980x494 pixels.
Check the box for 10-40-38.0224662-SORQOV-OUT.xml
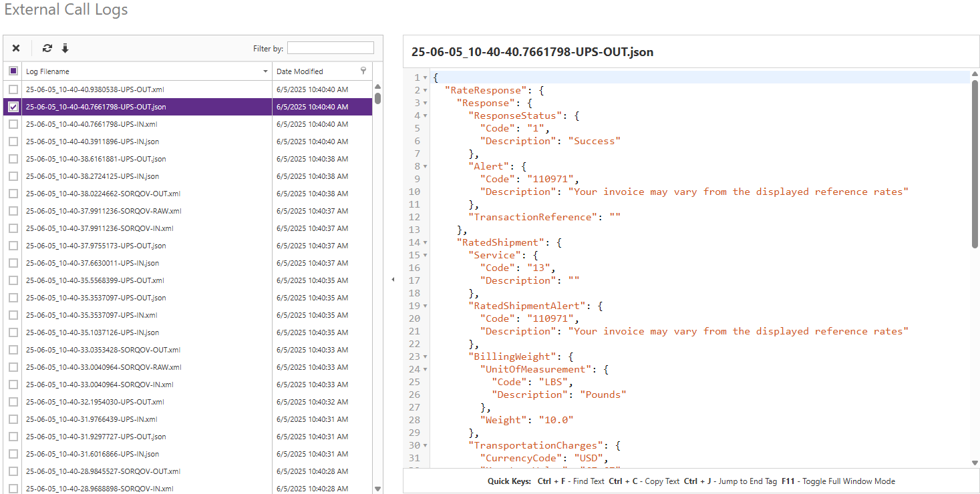pos(13,194)
